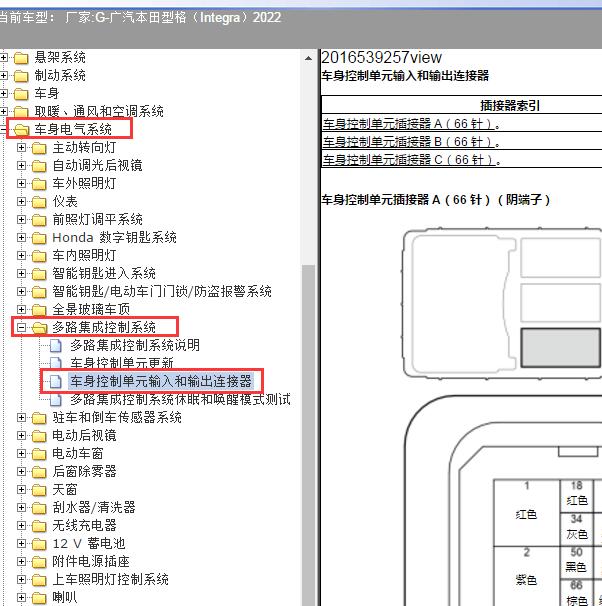Expand the 喇叭 tree node

21,597
